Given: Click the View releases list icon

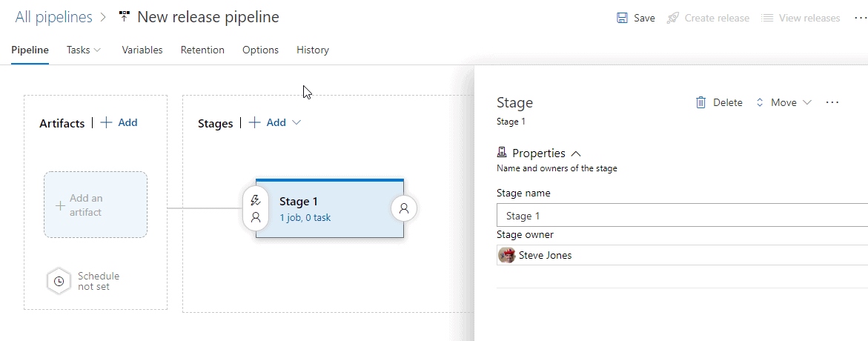Looking at the screenshot, I should point(767,18).
